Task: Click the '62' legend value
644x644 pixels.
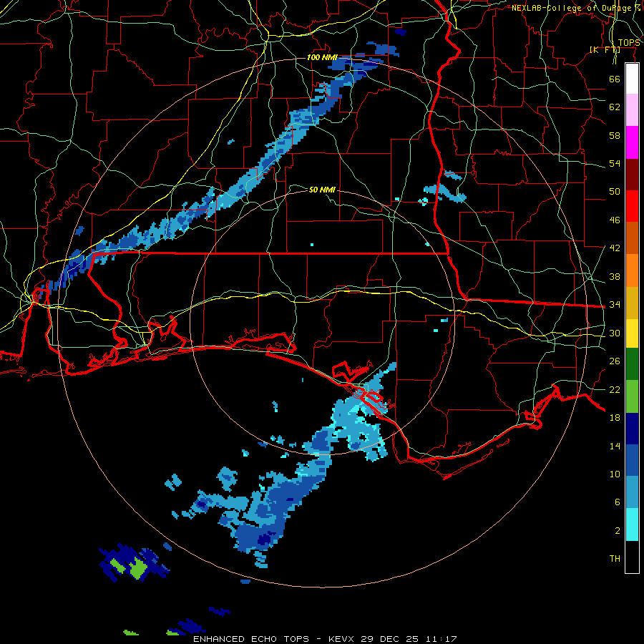Action: pos(615,107)
